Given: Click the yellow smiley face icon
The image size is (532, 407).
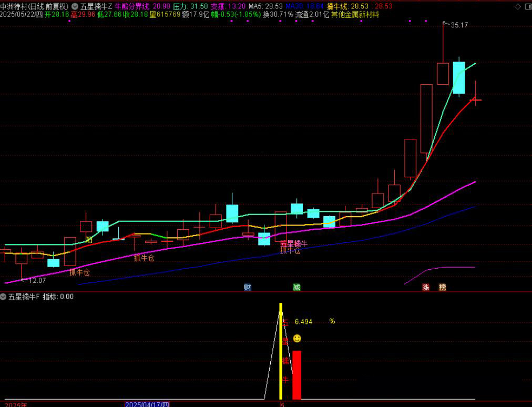Looking at the screenshot, I should [x=298, y=338].
